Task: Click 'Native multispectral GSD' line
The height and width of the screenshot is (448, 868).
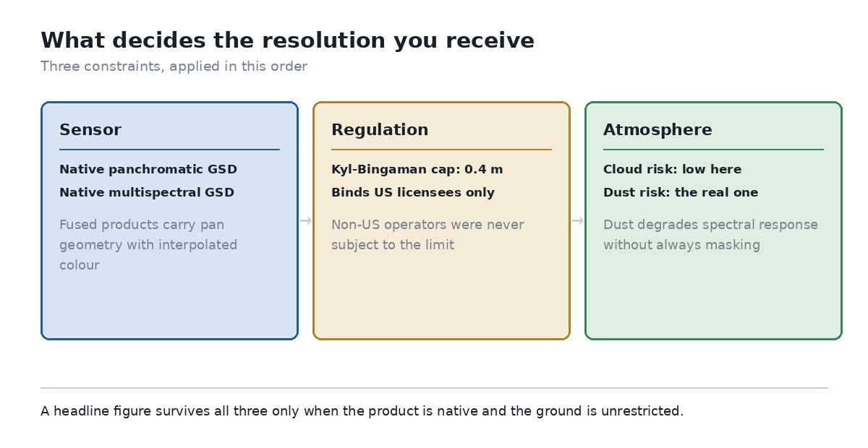Action: (x=147, y=193)
